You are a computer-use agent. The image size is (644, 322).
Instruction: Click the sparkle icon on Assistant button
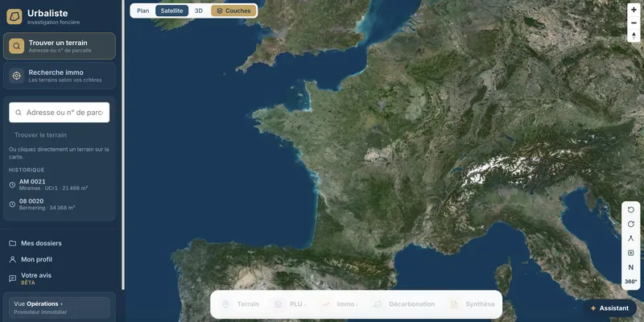[593, 308]
